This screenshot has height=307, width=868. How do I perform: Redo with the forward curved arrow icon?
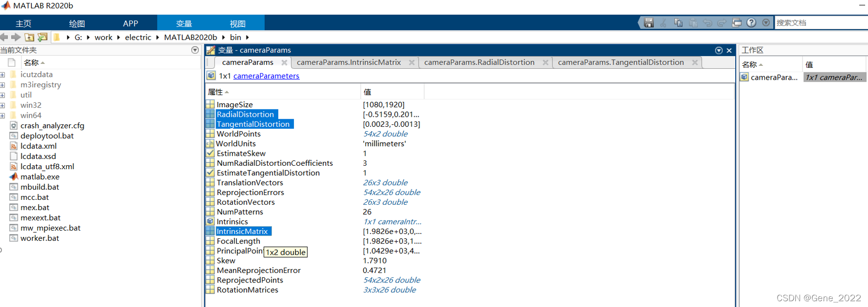(x=722, y=23)
